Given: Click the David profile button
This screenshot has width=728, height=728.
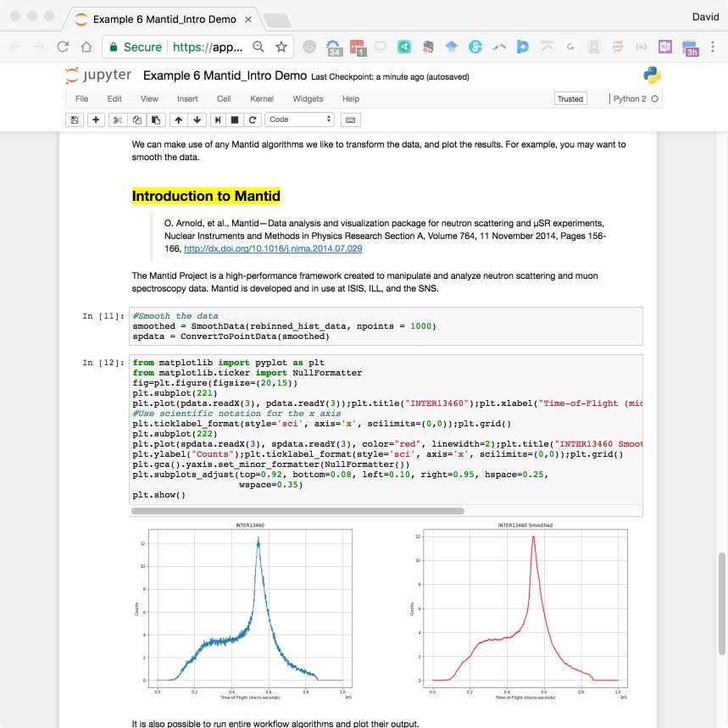Looking at the screenshot, I should 705,17.
